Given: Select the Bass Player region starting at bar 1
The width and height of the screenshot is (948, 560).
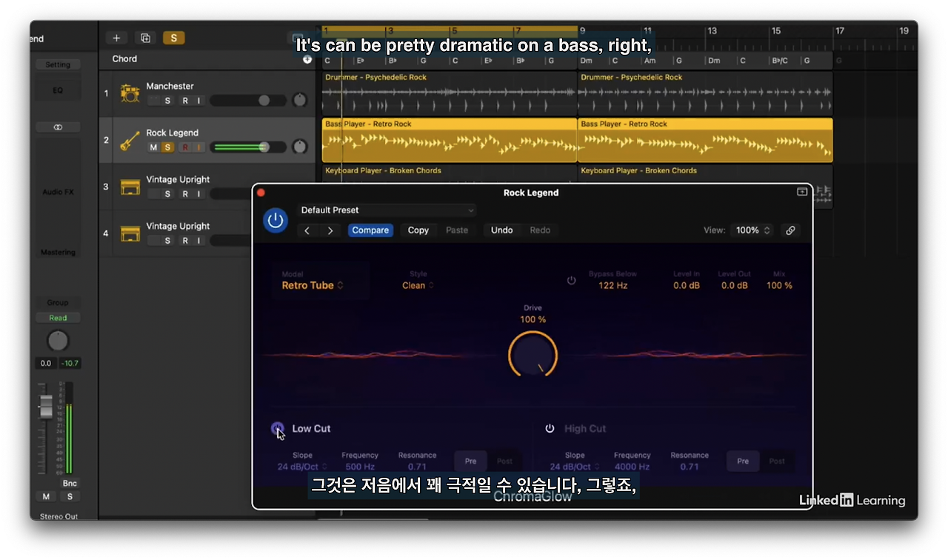Looking at the screenshot, I should pos(450,140).
